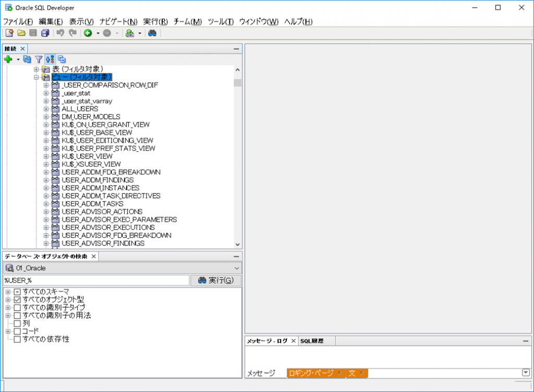Image resolution: width=534 pixels, height=392 pixels.
Task: Click the 実行(G) search button
Action: 216,280
